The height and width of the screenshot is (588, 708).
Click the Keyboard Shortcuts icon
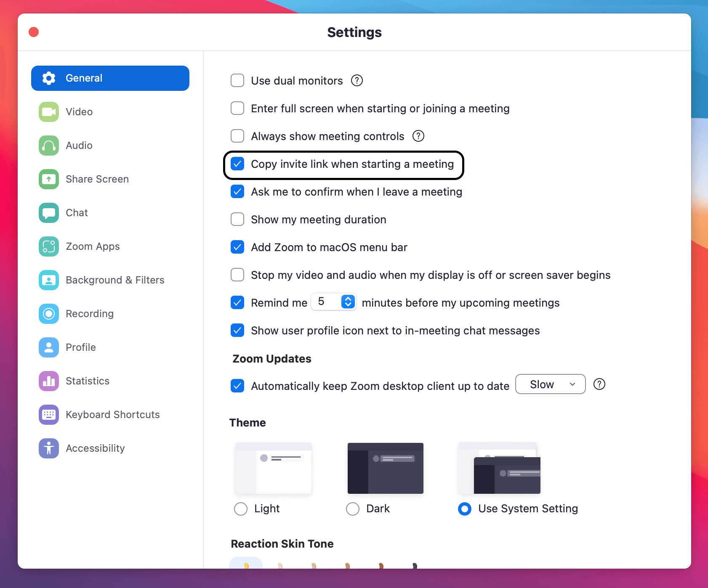coord(49,415)
